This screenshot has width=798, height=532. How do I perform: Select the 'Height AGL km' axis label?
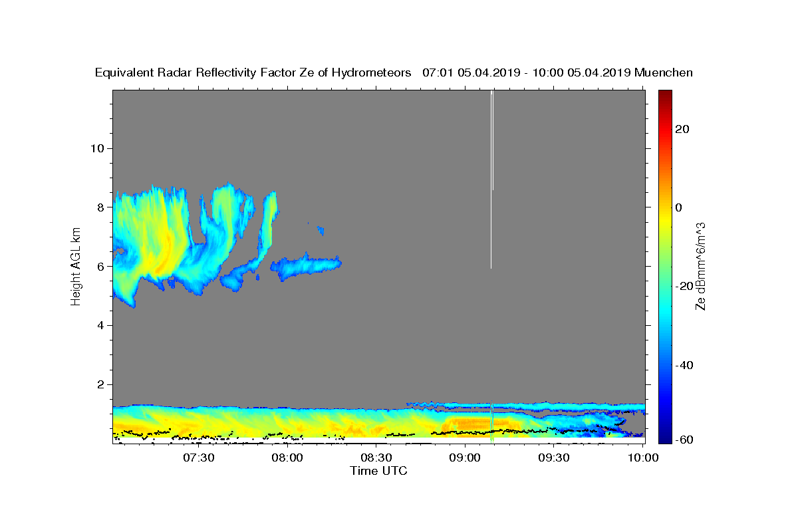[76, 265]
